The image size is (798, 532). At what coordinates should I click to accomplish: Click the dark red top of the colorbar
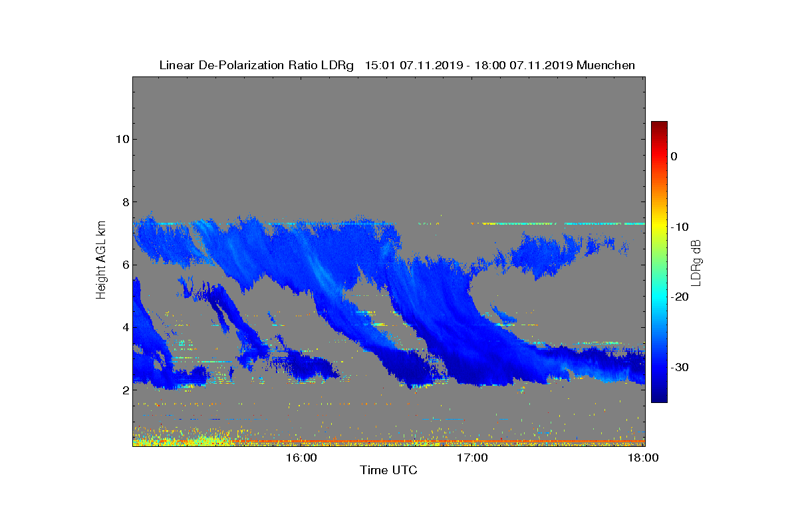659,126
